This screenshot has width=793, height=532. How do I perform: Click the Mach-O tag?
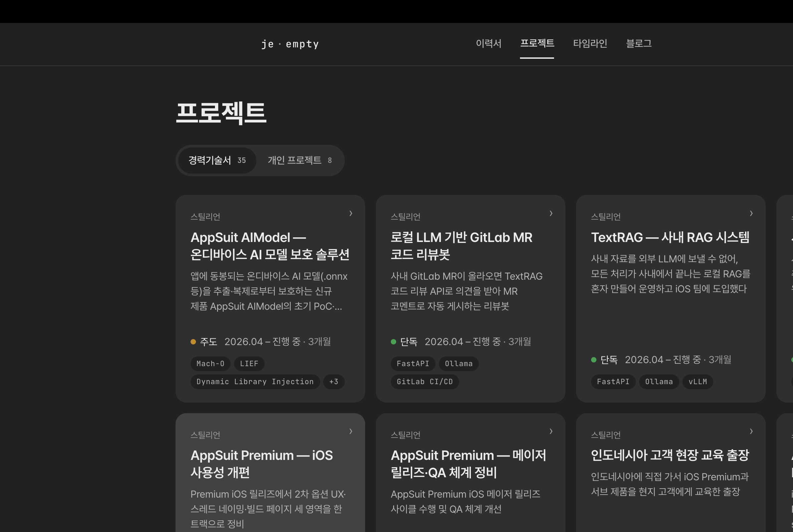tap(210, 364)
